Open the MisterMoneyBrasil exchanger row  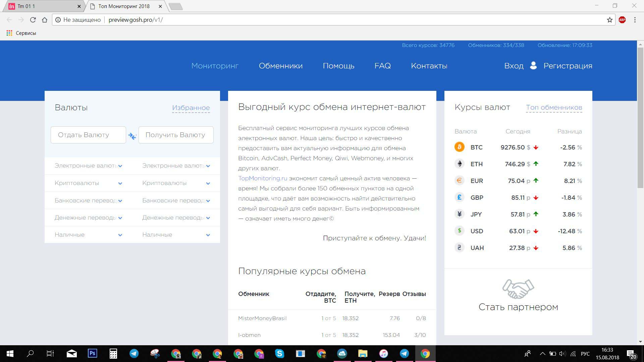click(x=332, y=318)
